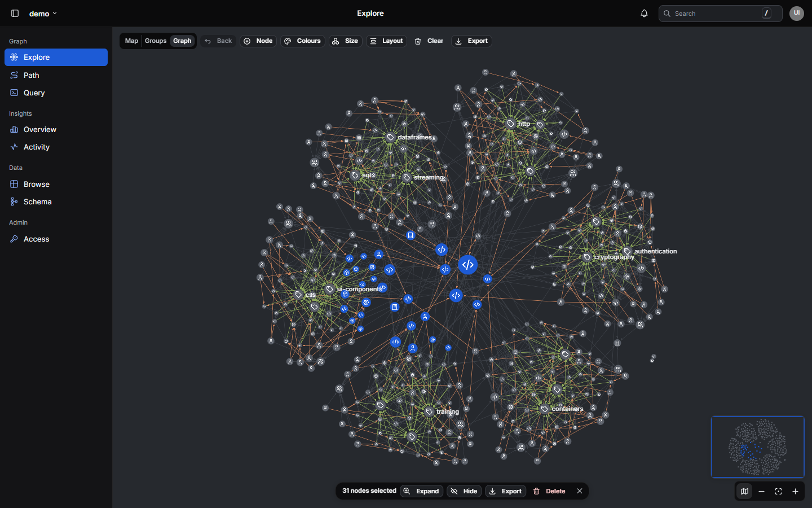Screen dimensions: 812x508
Task: Open the Schema page
Action: coord(56,202)
